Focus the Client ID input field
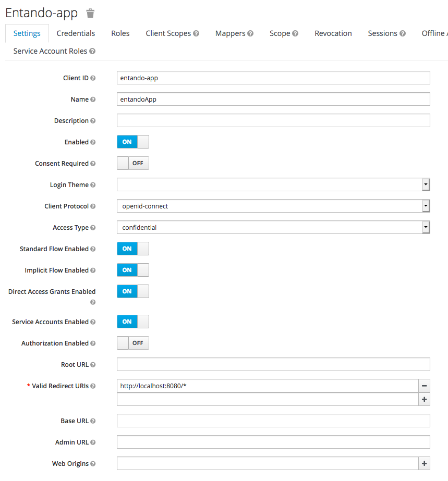 coord(273,78)
